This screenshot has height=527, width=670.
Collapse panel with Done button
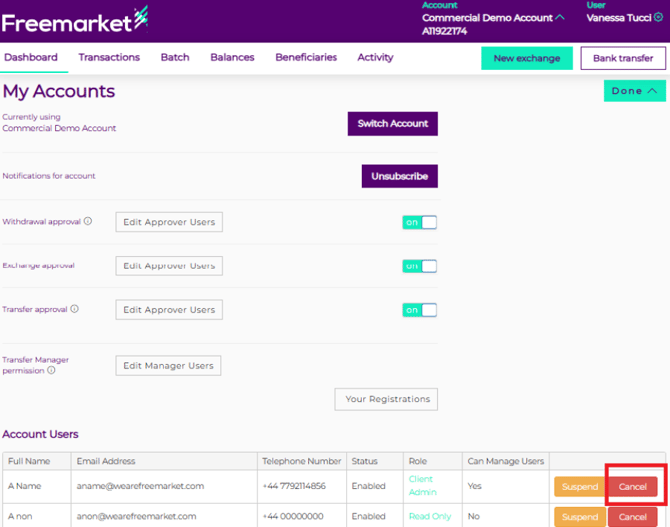click(x=634, y=91)
